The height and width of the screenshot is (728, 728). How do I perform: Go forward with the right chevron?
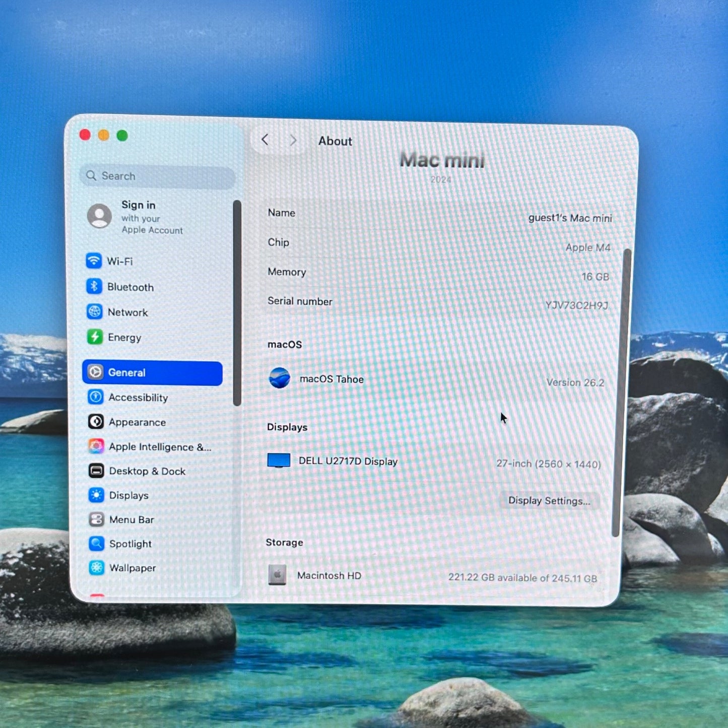[x=293, y=140]
